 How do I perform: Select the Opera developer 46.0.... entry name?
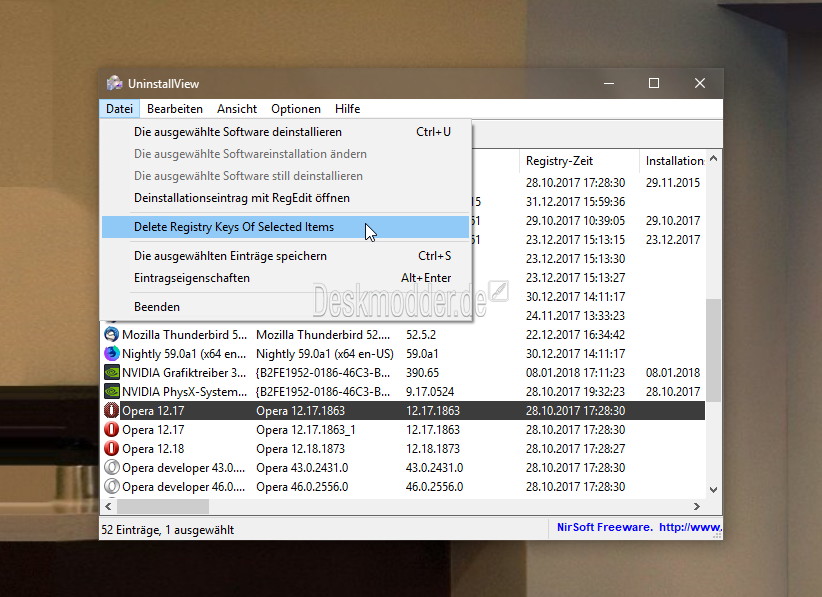click(x=183, y=486)
